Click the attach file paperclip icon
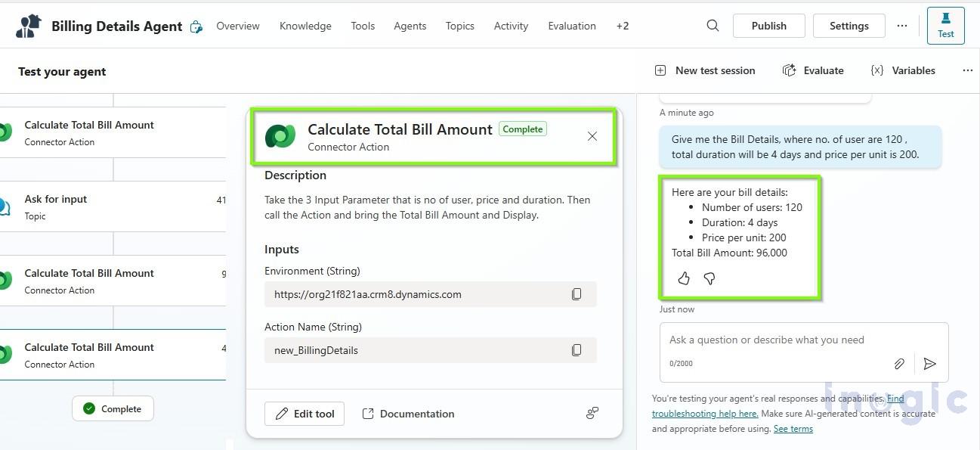This screenshot has width=980, height=450. (x=899, y=364)
